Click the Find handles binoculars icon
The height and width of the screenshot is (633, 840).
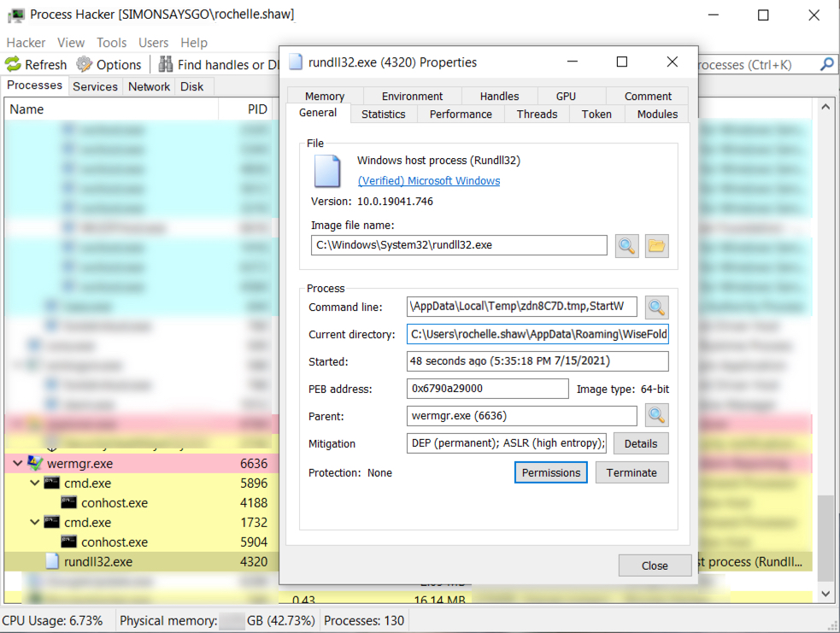(166, 64)
